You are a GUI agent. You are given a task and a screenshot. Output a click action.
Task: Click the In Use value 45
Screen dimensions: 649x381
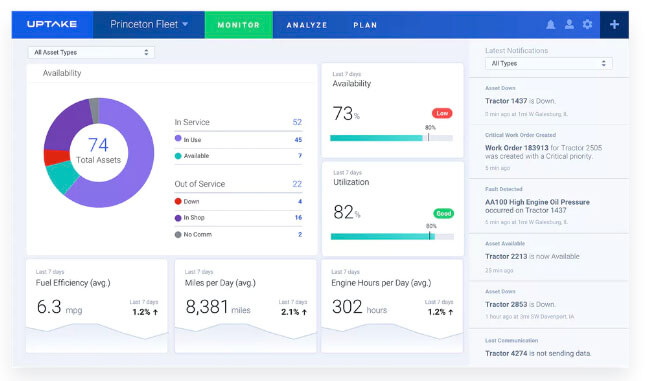[x=298, y=140]
